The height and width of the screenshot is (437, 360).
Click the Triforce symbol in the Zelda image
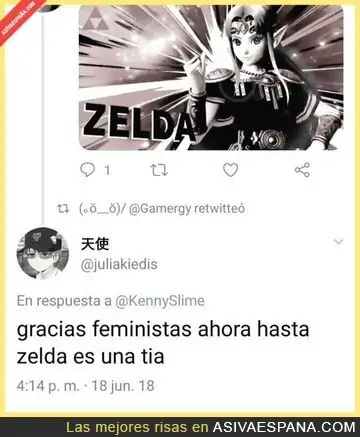(95, 20)
